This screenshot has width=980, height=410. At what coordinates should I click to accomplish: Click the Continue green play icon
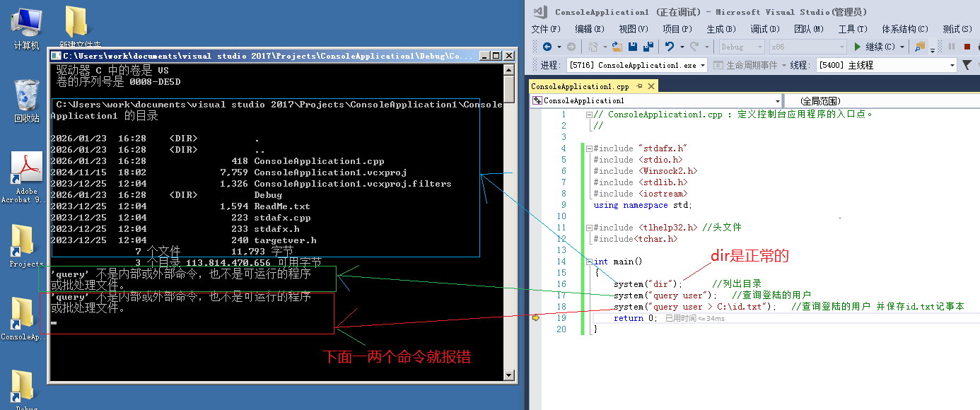tap(858, 47)
